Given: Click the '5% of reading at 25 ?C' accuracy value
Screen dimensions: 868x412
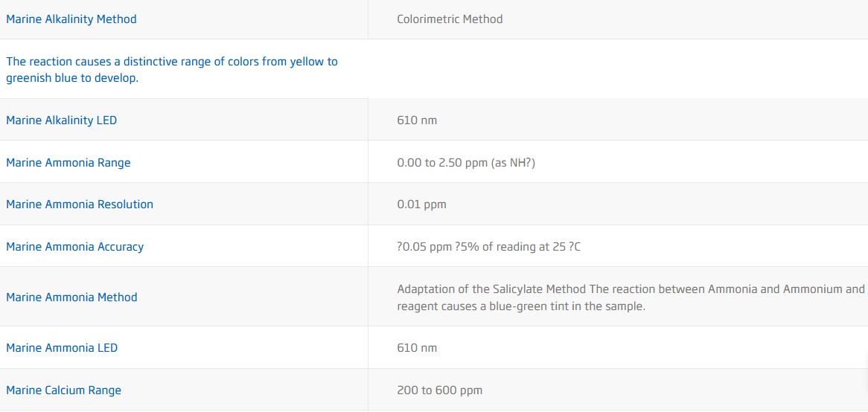Looking at the screenshot, I should click(x=488, y=247).
